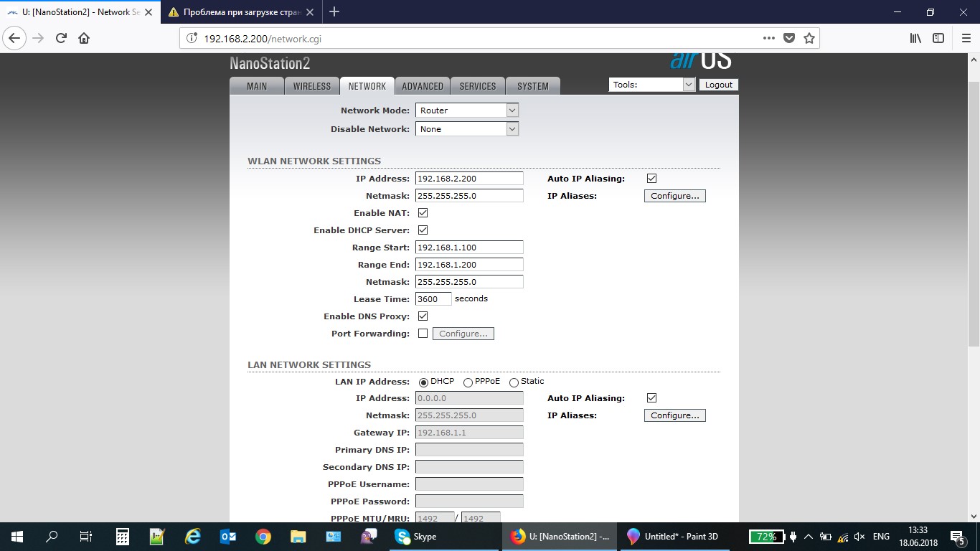Switch to the Проблема при загрузке browser tab

(242, 11)
